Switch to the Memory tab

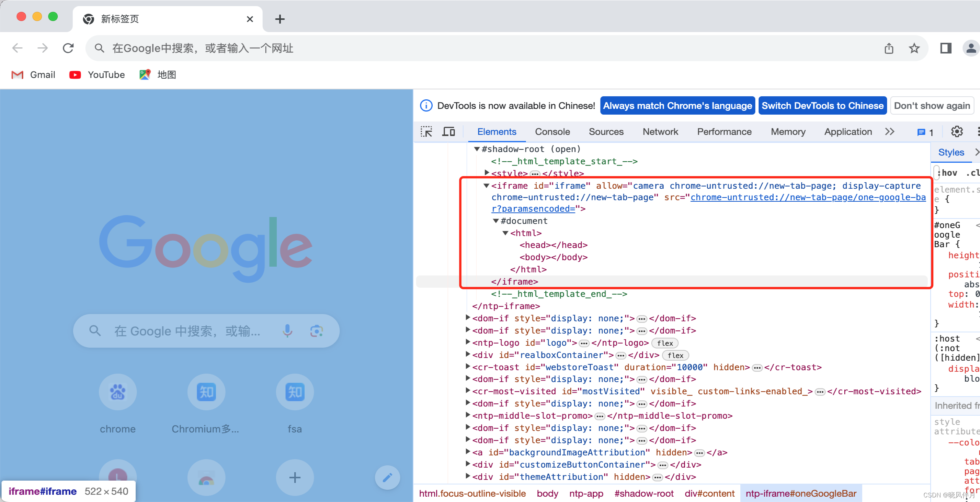(788, 132)
